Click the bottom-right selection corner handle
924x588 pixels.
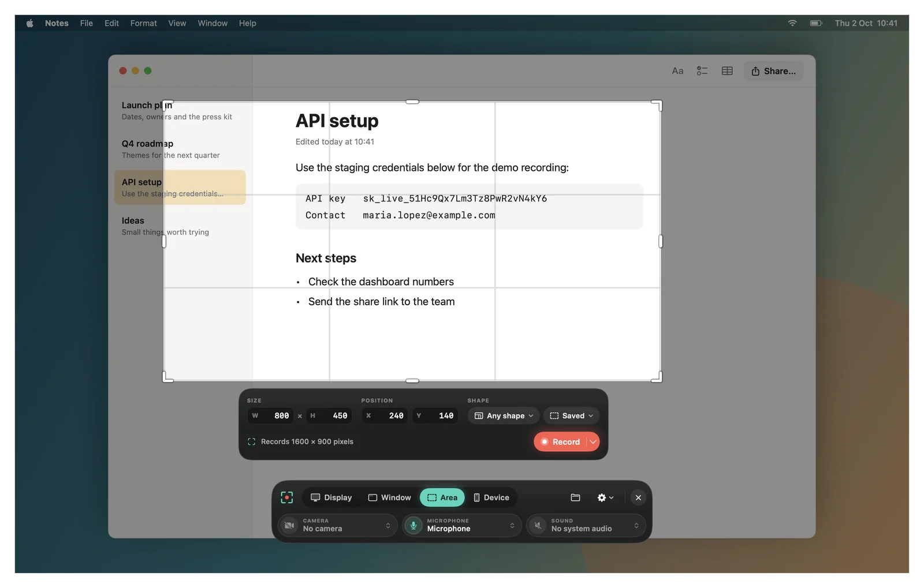tap(657, 377)
